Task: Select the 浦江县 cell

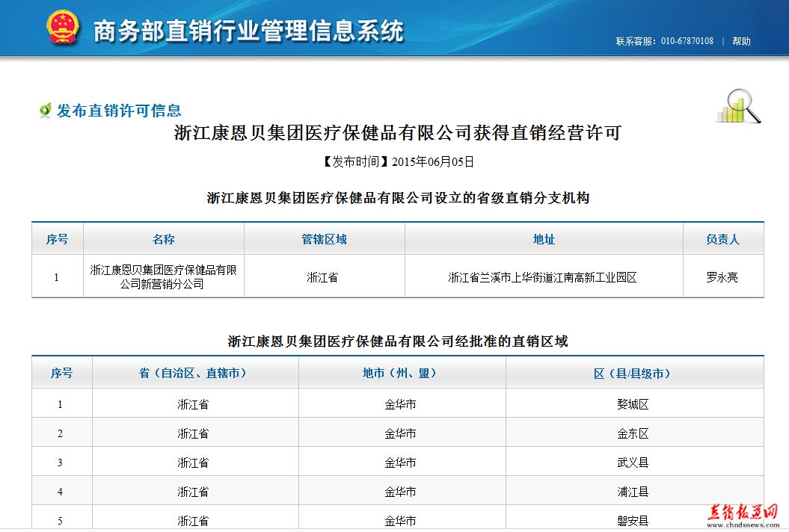Action: (x=634, y=491)
